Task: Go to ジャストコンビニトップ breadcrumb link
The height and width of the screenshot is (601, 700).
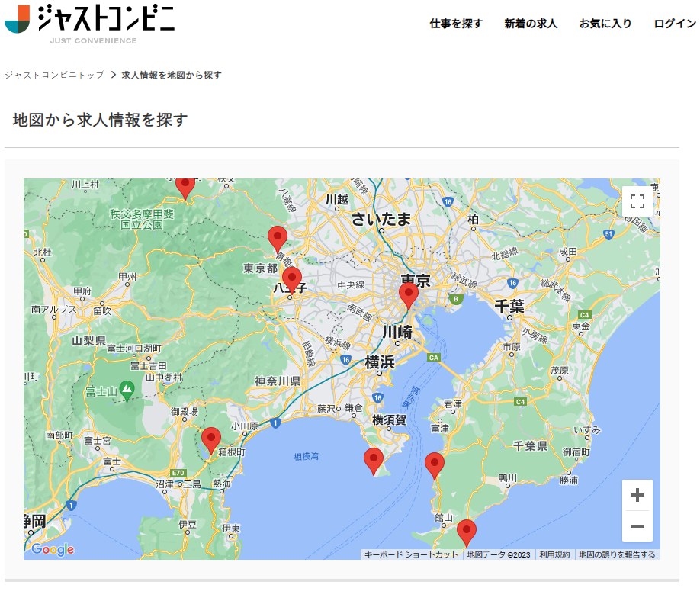Action: pyautogui.click(x=55, y=75)
